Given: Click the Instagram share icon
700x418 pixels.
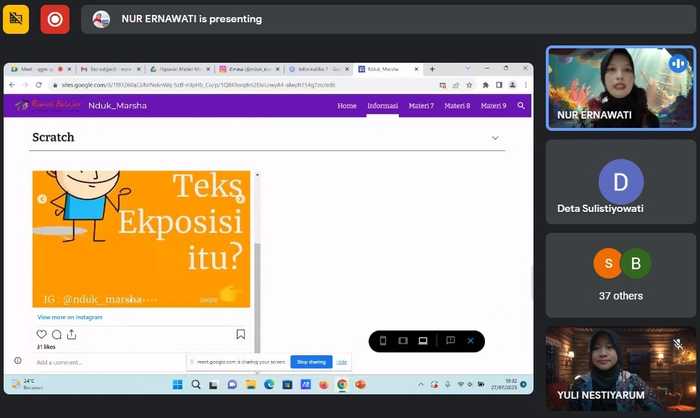Looking at the screenshot, I should (71, 334).
